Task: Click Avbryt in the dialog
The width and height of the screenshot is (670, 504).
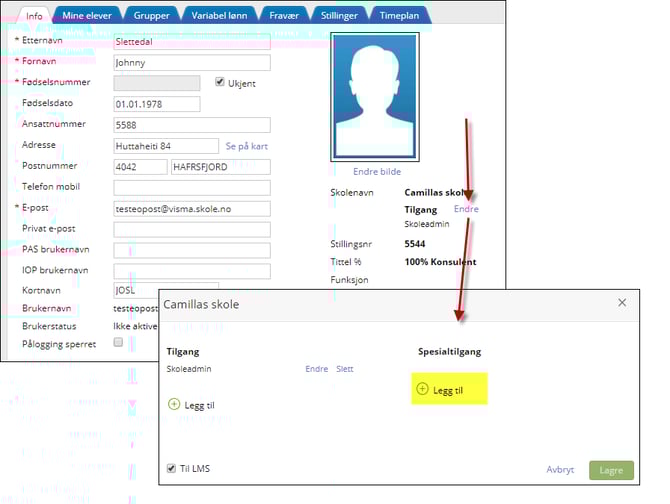Action: [x=560, y=469]
